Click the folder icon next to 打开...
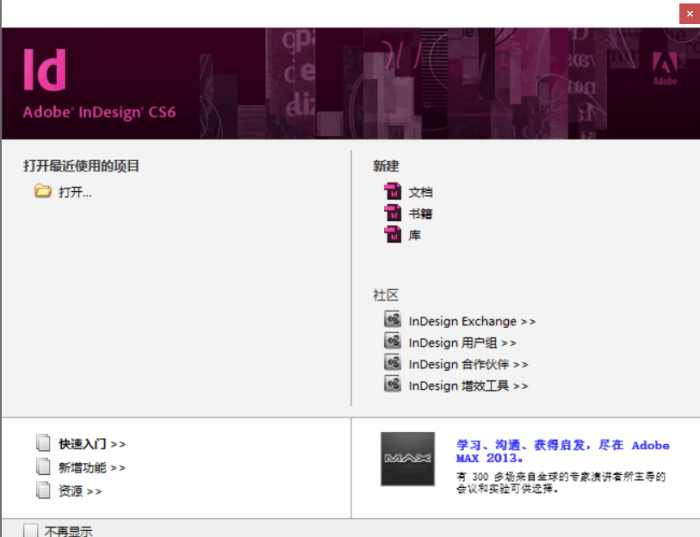This screenshot has width=700, height=537. [43, 191]
